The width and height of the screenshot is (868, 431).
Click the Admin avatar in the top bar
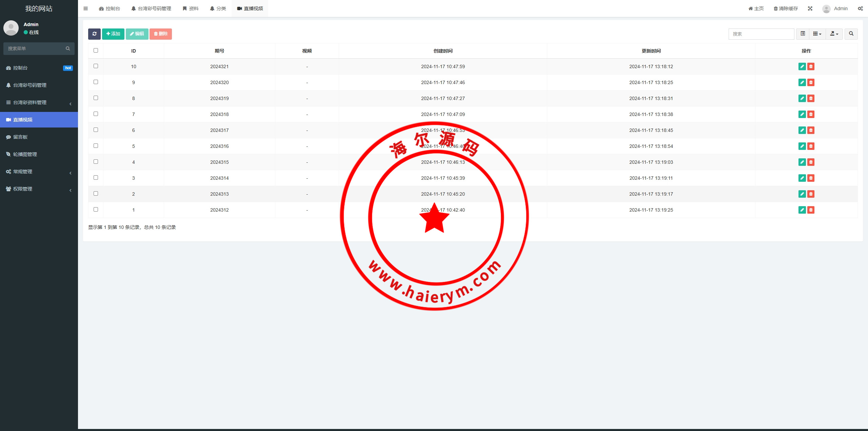click(826, 9)
